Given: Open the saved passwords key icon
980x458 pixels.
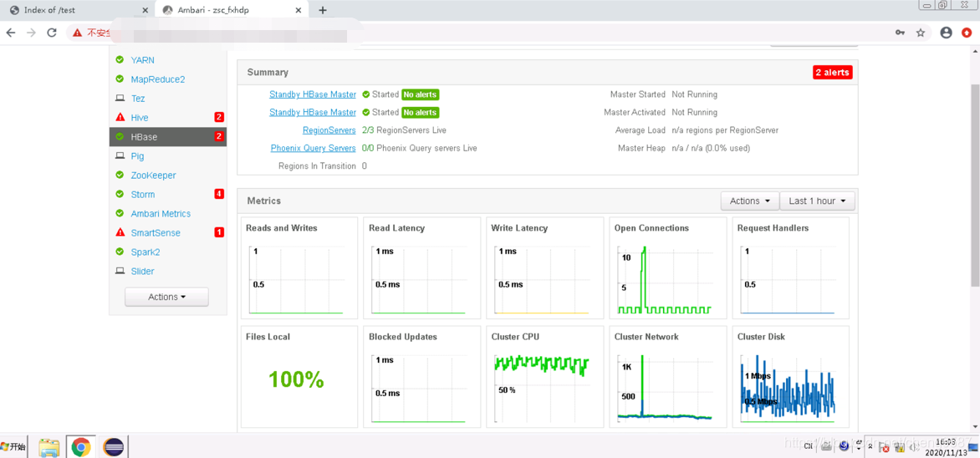Looking at the screenshot, I should point(900,33).
